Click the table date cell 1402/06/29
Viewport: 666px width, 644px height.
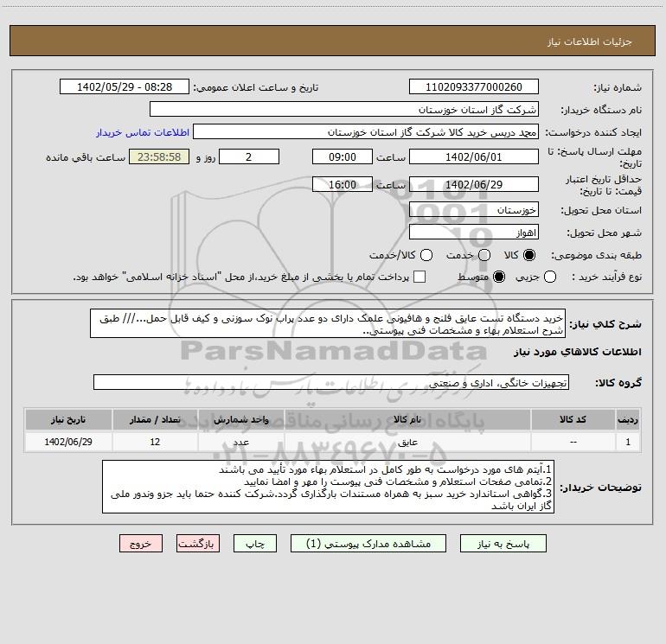(68, 443)
